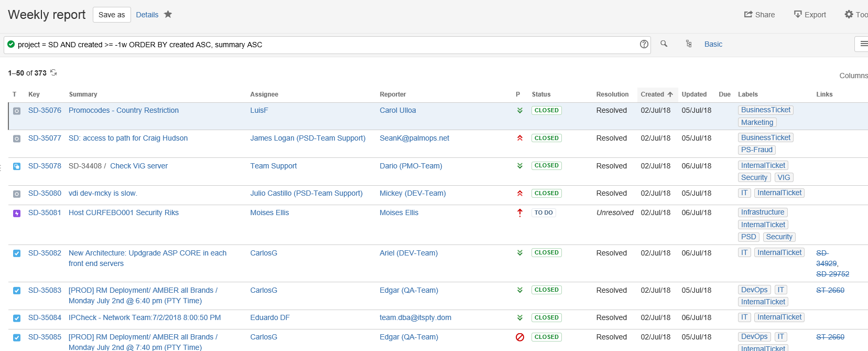Open the Export menu
Screen dimensions: 868x351
(810, 15)
